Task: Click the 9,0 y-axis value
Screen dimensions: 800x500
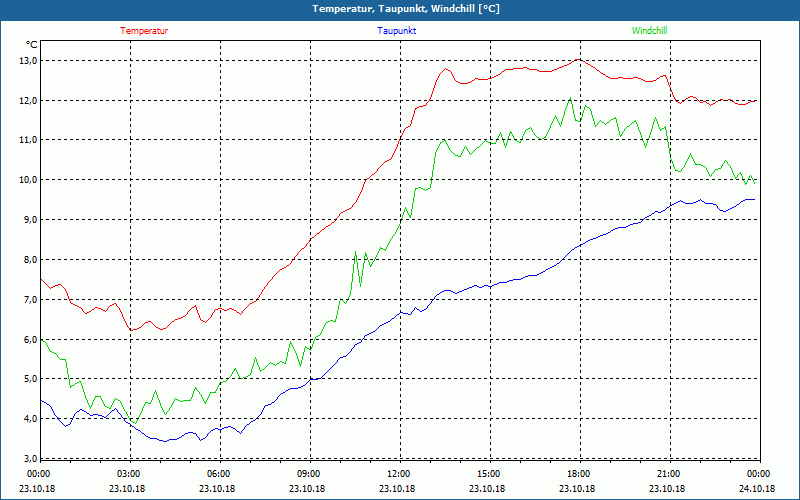Action: (31, 220)
